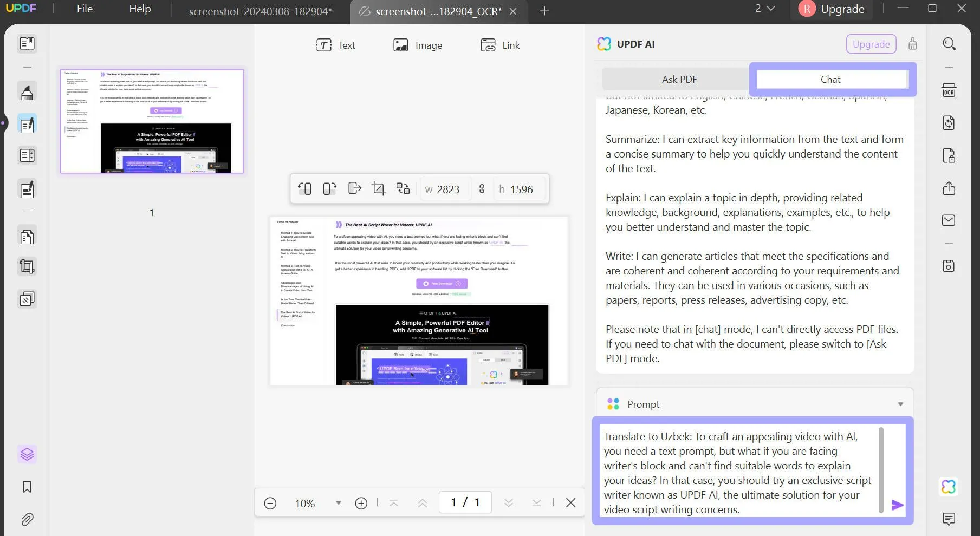
Task: Open the search magnifier icon
Action: [x=949, y=44]
